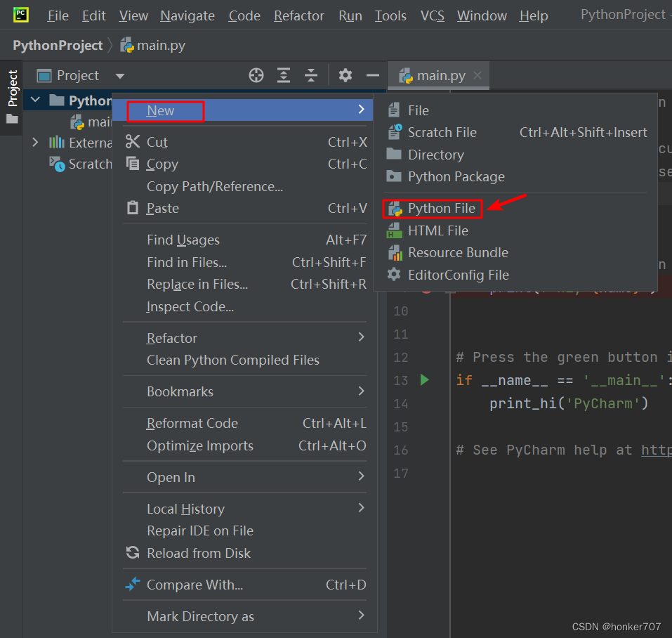This screenshot has height=638, width=672.
Task: Collapse the PythonProject root folder
Action: point(36,100)
